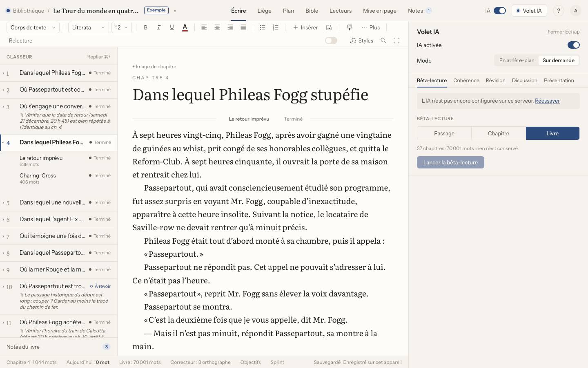The width and height of the screenshot is (588, 368).
Task: Open the Cohérence tab in Volet IA
Action: coord(466,80)
